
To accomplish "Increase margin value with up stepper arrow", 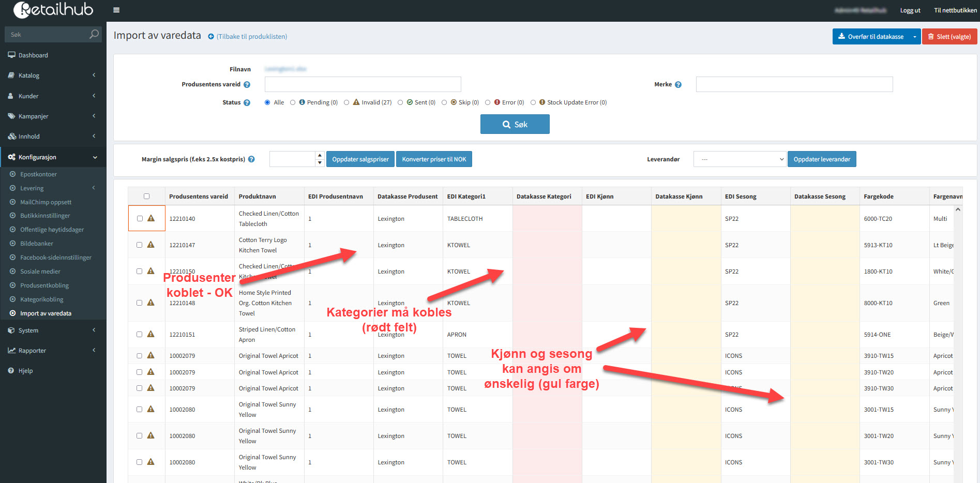I will click(320, 156).
